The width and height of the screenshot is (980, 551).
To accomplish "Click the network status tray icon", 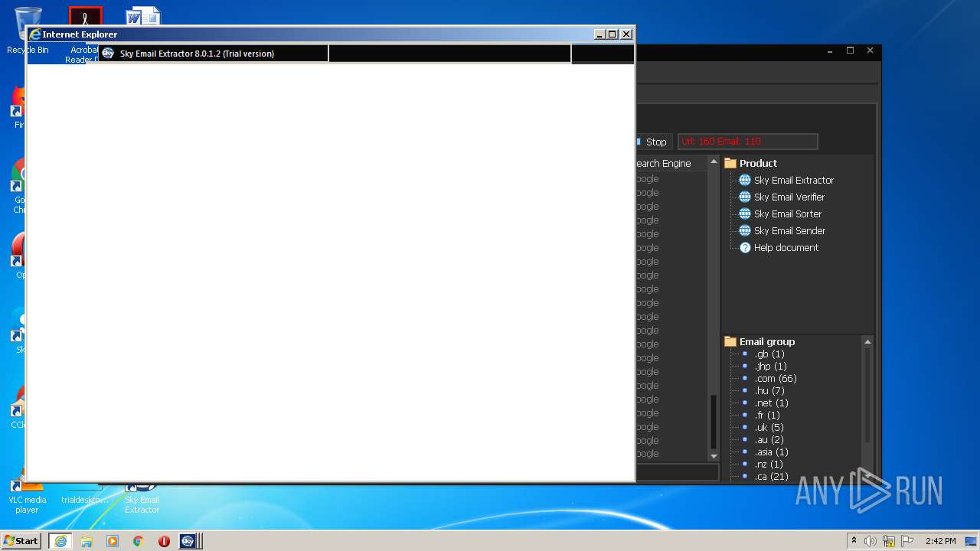I will (889, 541).
